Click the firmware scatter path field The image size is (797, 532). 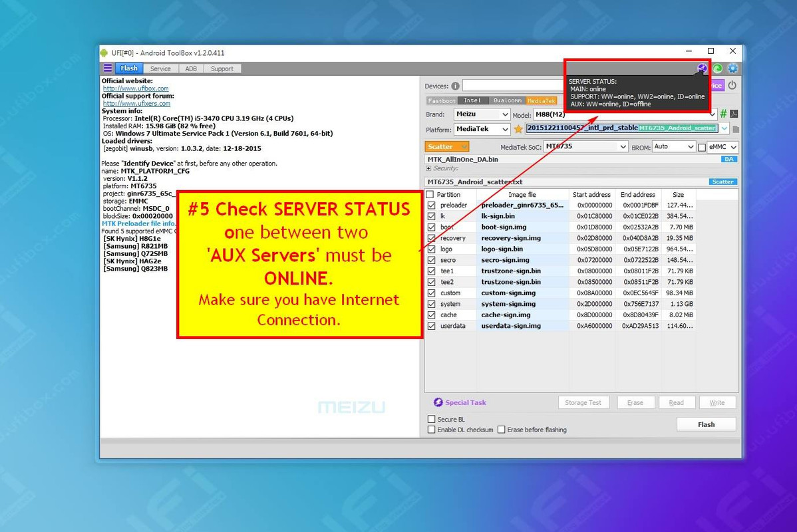click(x=622, y=128)
